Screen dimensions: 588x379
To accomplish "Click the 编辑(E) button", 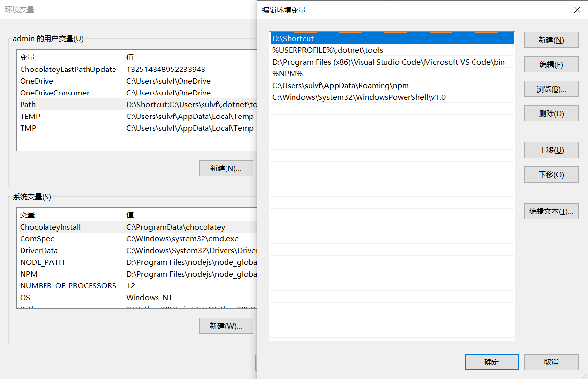I will coord(551,65).
